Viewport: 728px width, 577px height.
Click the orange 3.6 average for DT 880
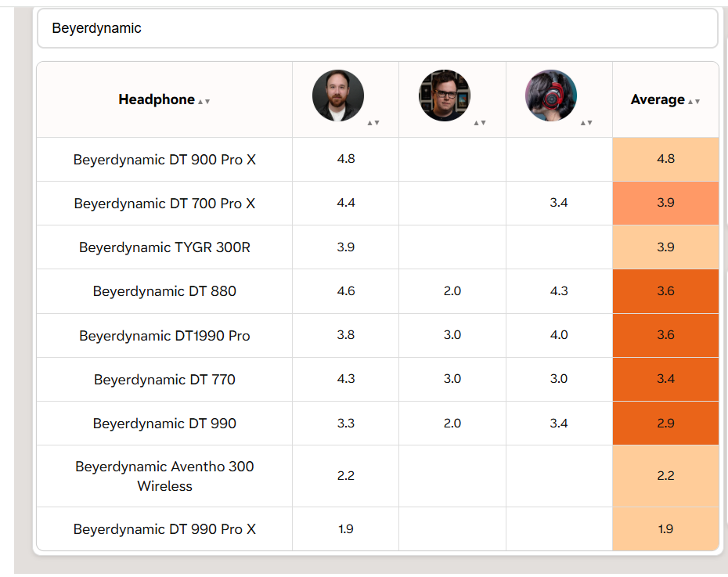(665, 291)
